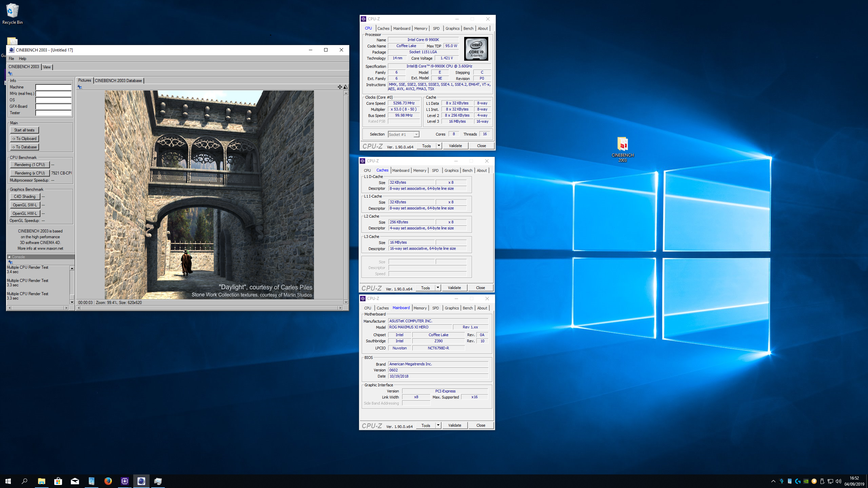Open Tools dropdown arrow in Caches tab window
The height and width of the screenshot is (488, 868).
(x=438, y=288)
